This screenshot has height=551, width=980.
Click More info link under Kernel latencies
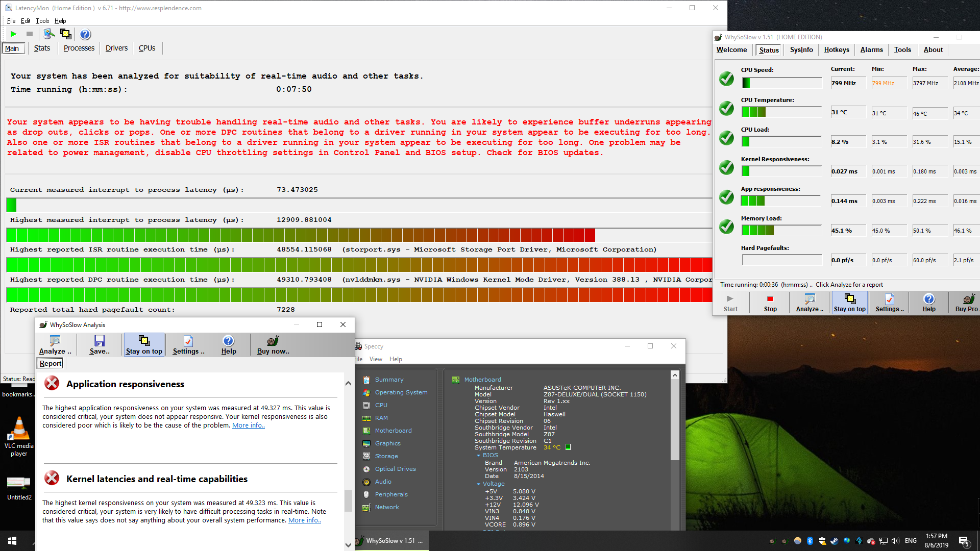(x=304, y=520)
